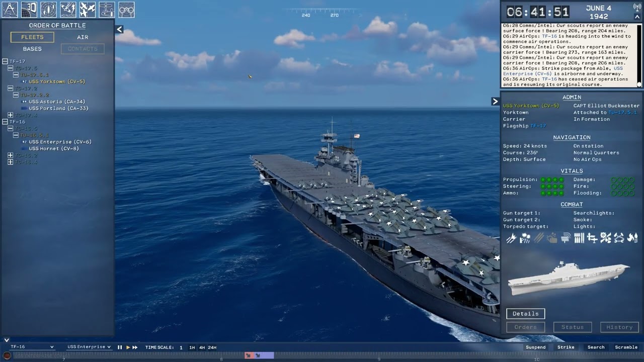Open the History panel

tap(619, 327)
